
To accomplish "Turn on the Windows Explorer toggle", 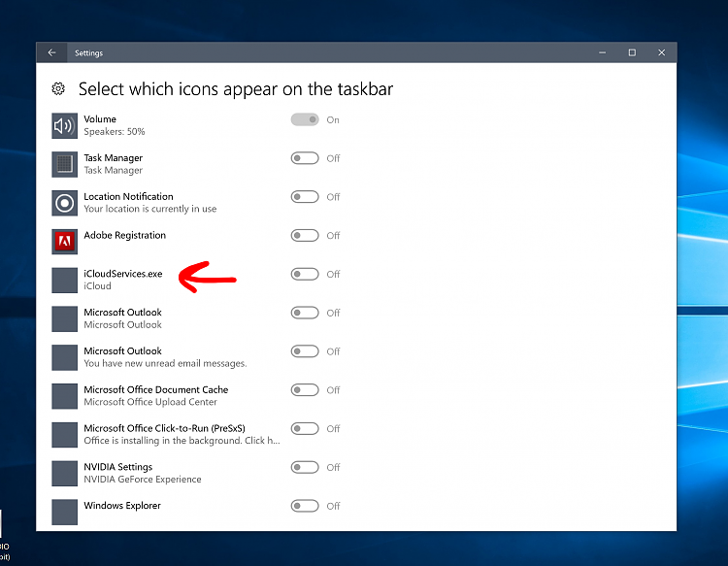I will [x=305, y=506].
